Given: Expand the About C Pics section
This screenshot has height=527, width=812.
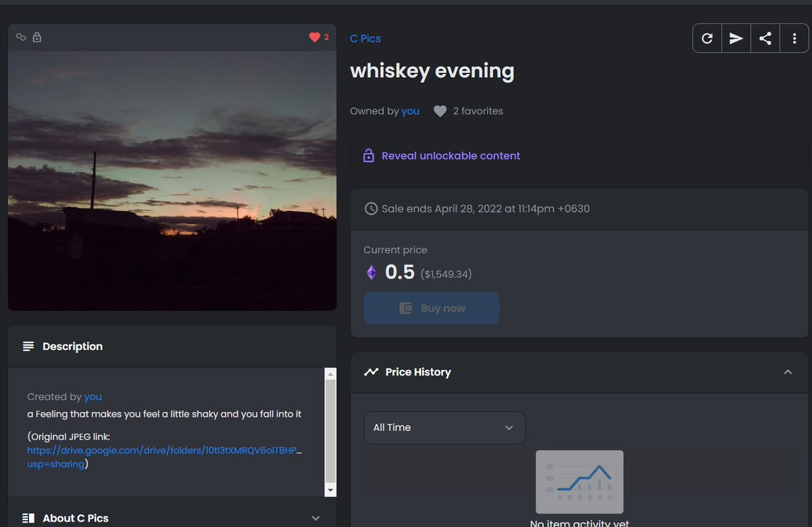Looking at the screenshot, I should [315, 518].
